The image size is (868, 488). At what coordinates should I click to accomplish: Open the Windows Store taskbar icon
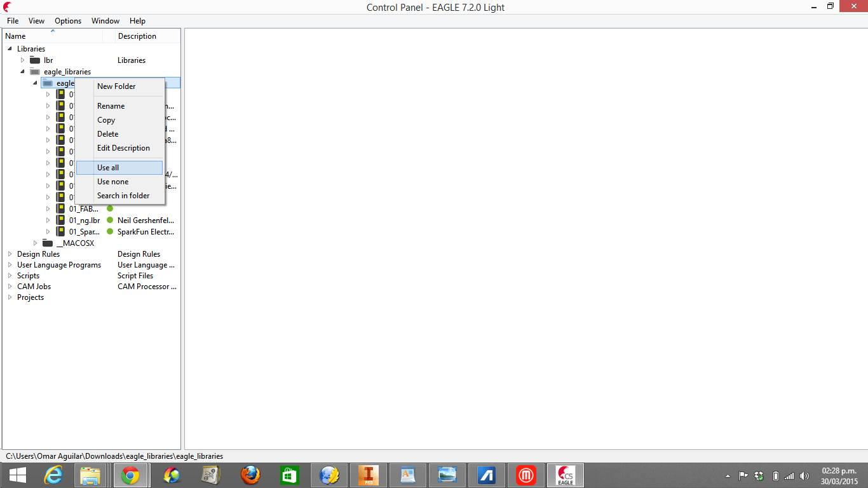pos(290,475)
